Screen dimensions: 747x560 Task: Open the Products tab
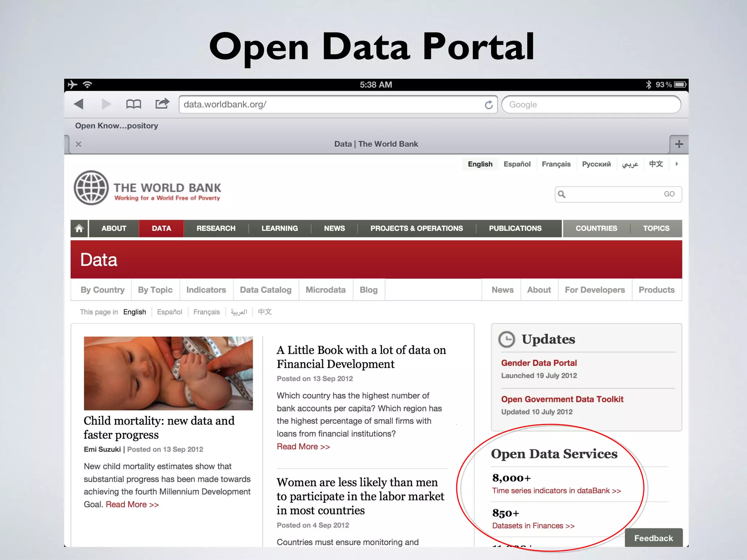pyautogui.click(x=657, y=290)
